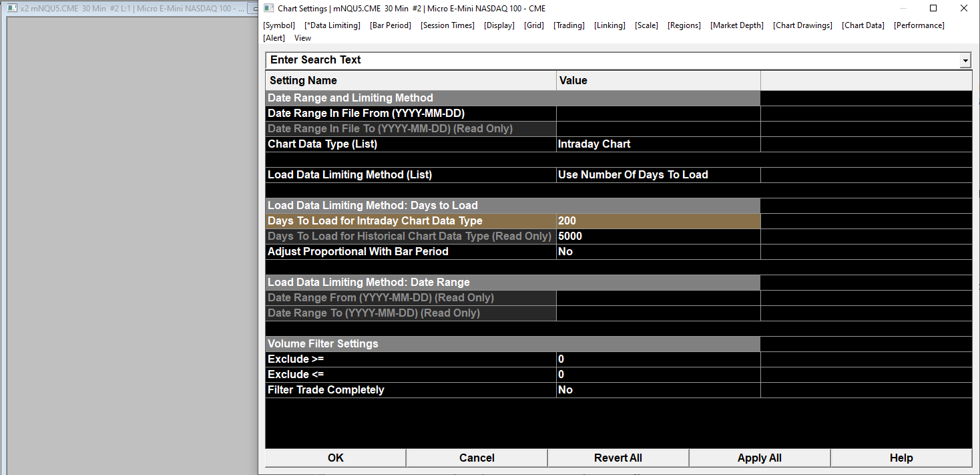
Task: Edit Days To Load value 200
Action: pos(658,221)
